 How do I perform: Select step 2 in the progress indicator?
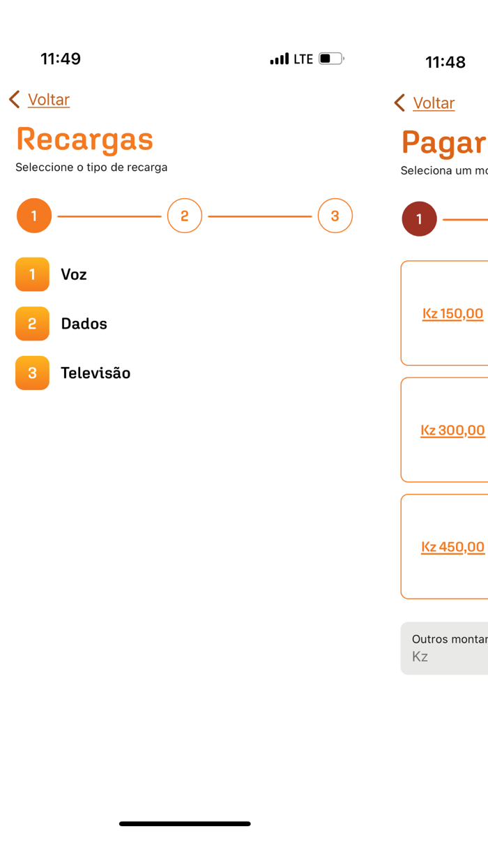(x=184, y=216)
